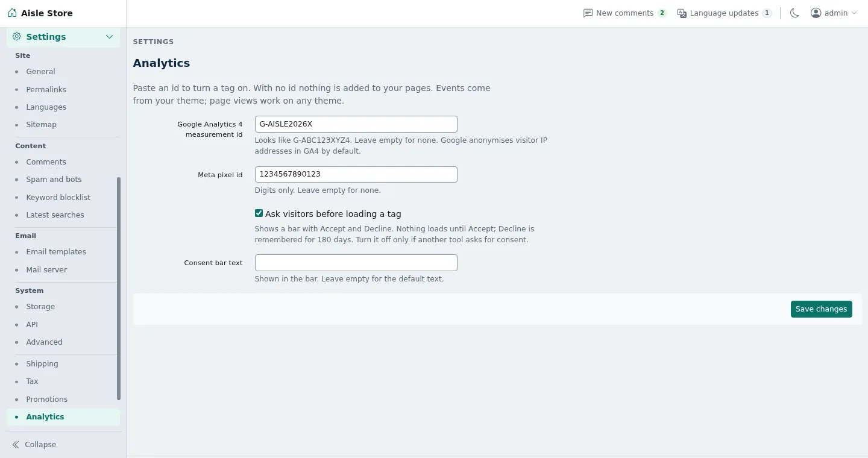Open the New comments notification link
The height and width of the screenshot is (458, 868).
[x=625, y=13]
